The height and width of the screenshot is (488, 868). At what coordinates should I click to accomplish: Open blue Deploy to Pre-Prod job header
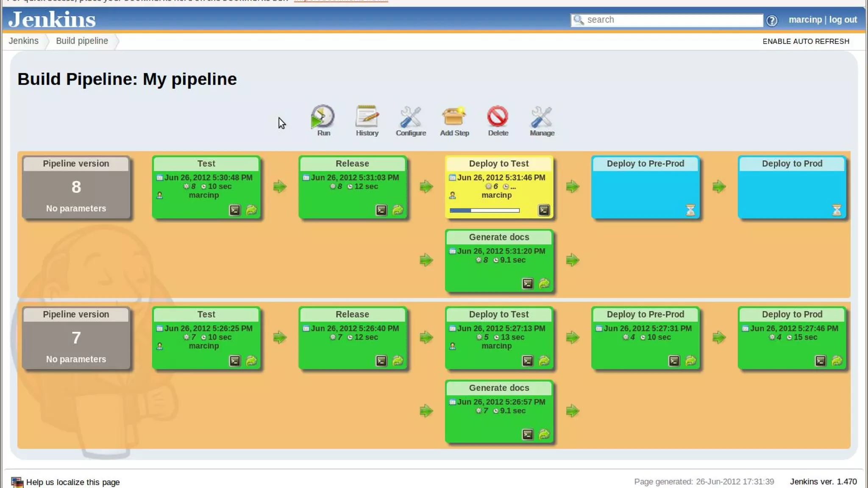point(645,164)
